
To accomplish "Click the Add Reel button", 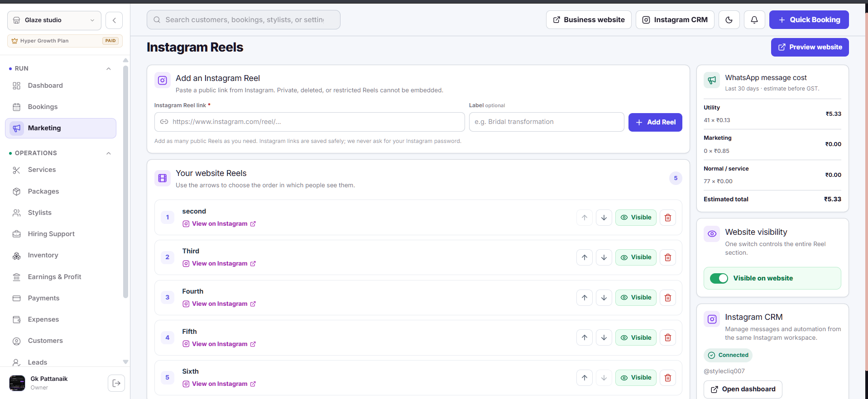I will (655, 122).
